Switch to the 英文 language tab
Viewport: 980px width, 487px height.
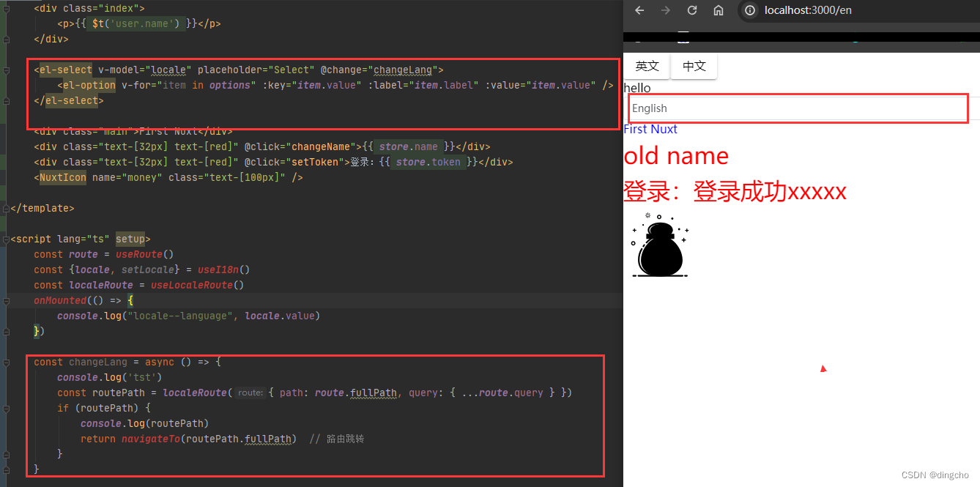pos(646,66)
